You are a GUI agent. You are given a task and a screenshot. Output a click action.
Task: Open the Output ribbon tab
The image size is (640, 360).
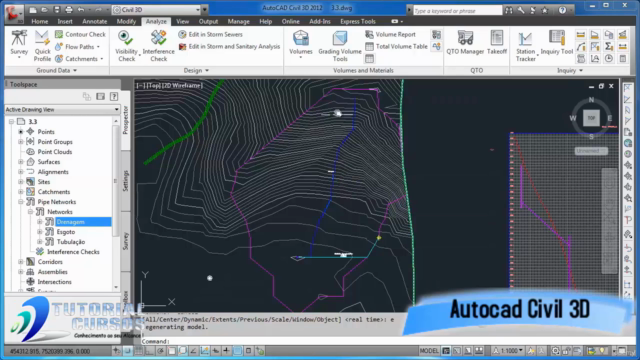point(208,21)
